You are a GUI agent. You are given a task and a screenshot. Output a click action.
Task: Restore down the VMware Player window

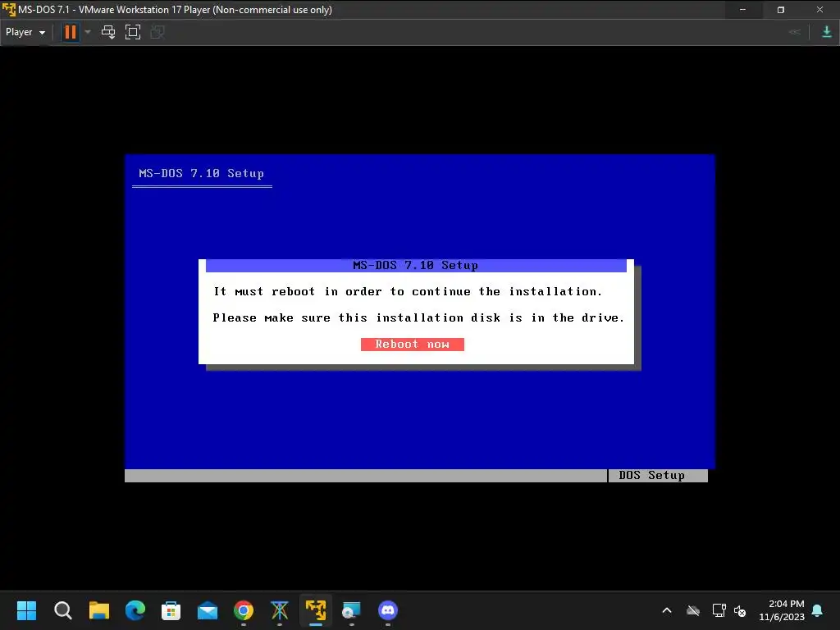[781, 10]
